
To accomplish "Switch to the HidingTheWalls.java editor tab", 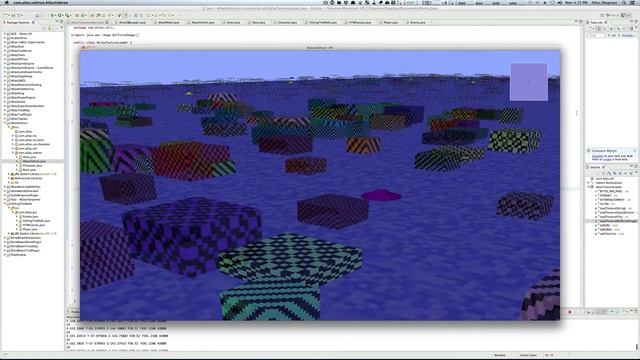I will click(x=322, y=22).
